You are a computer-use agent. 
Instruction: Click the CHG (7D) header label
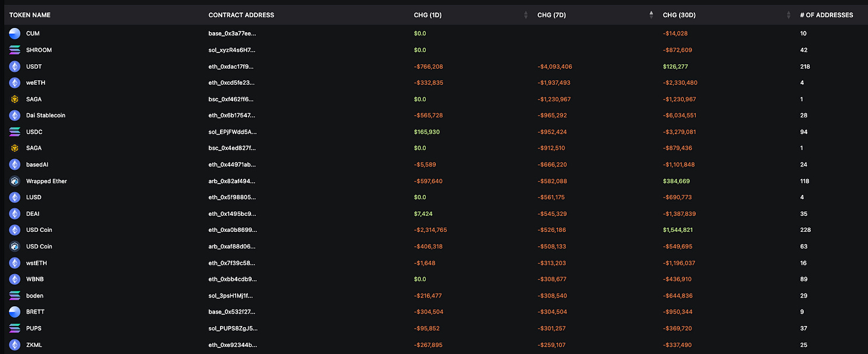551,15
